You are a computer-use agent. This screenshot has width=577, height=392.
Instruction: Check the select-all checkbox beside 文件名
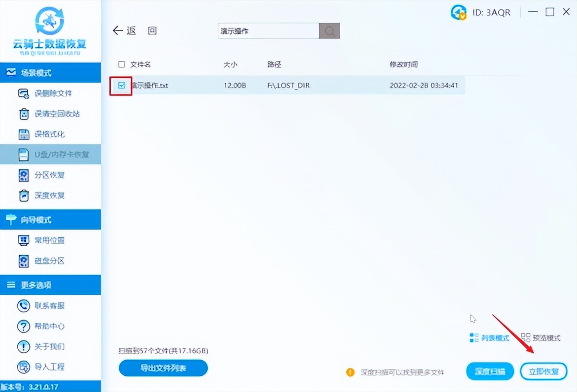(x=121, y=64)
